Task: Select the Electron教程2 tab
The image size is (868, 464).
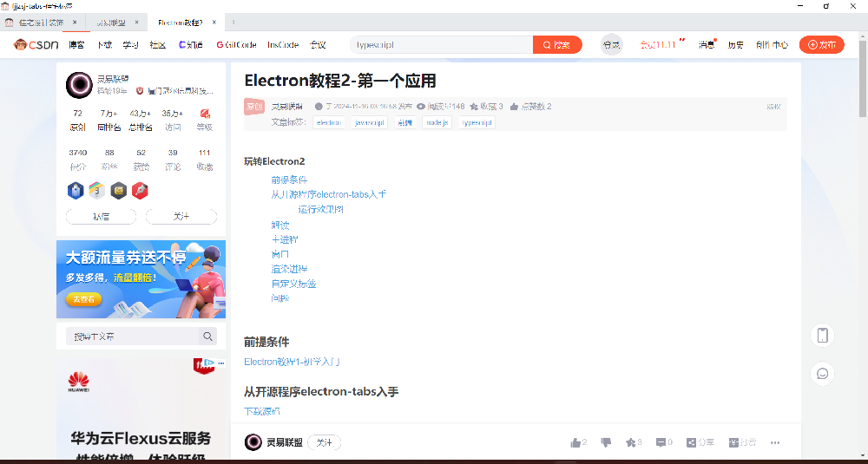Action: pyautogui.click(x=181, y=23)
